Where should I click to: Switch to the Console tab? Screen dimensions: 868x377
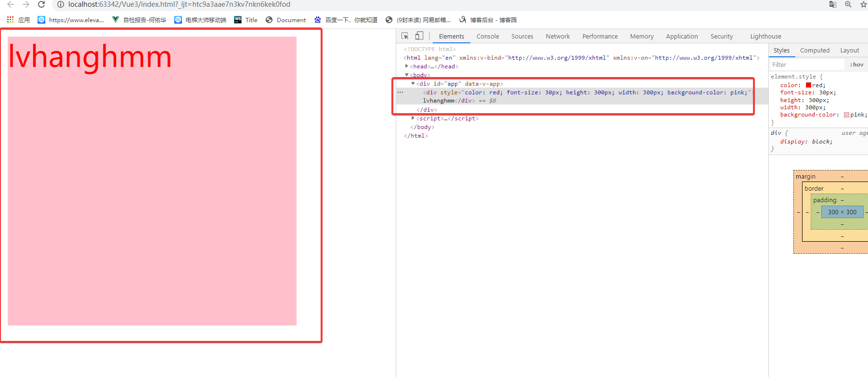coord(488,37)
